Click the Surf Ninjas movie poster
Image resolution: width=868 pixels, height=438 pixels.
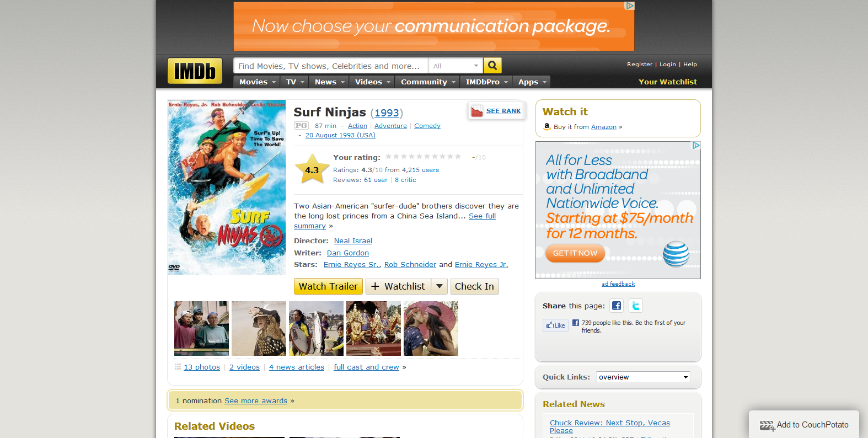[x=227, y=188]
